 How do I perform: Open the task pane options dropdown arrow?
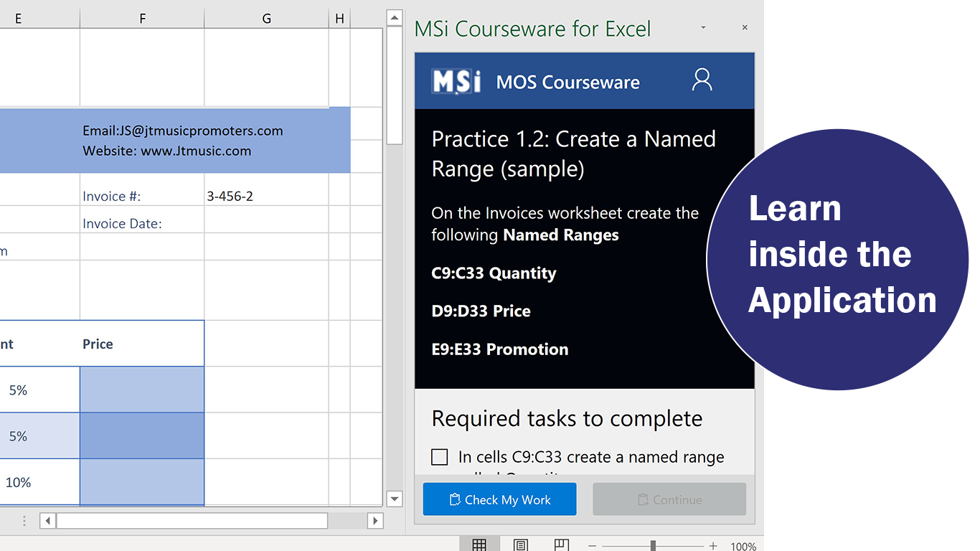(x=703, y=27)
